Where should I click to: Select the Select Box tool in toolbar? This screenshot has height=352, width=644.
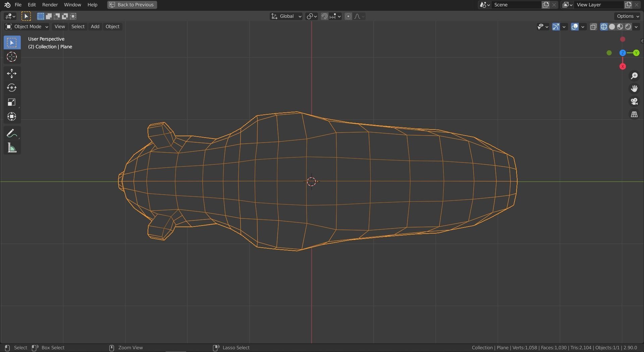pos(12,42)
